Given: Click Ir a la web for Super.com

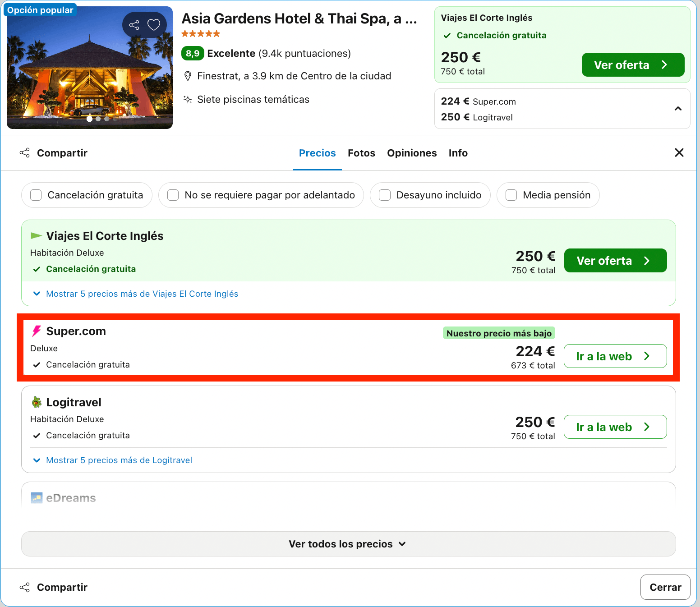Looking at the screenshot, I should coord(615,356).
